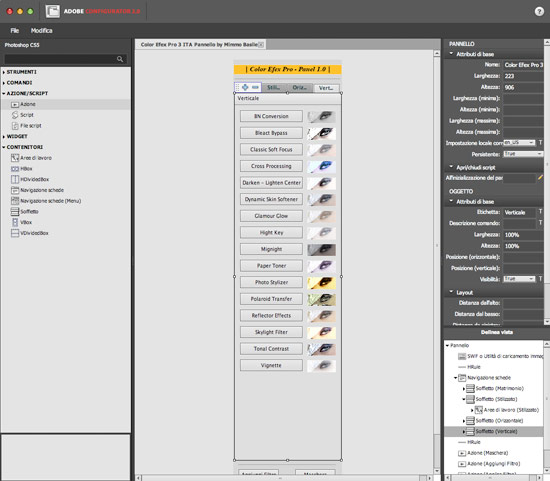Open the help question mark icon

pos(539,12)
